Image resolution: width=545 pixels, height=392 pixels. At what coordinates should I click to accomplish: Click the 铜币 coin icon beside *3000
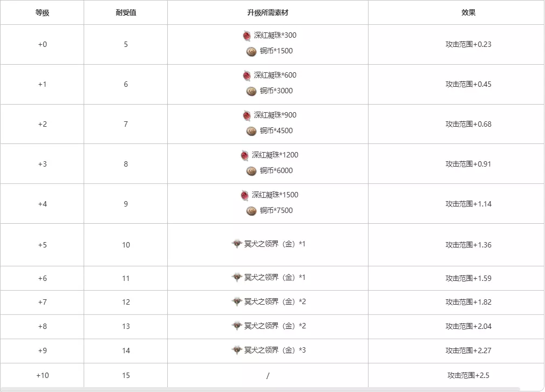pos(251,91)
